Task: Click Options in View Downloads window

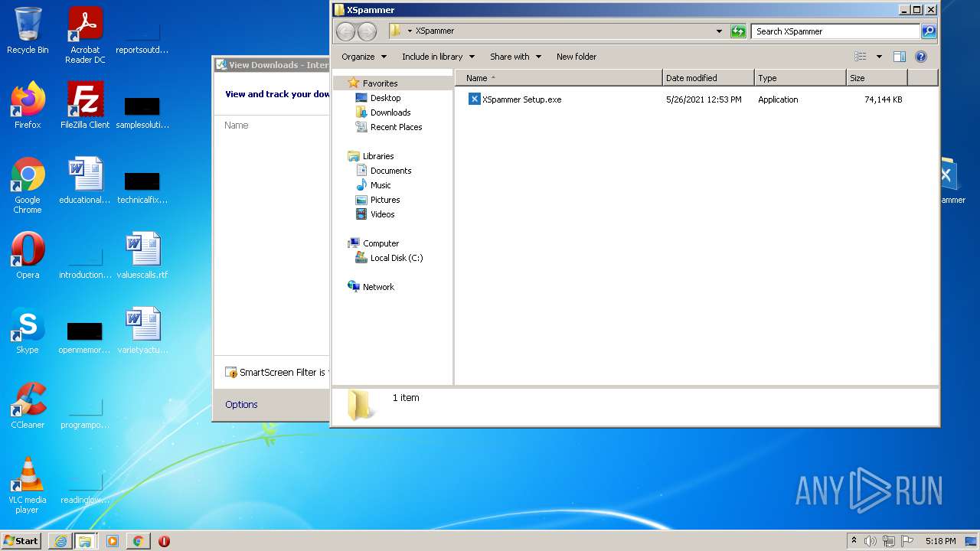Action: pyautogui.click(x=241, y=405)
